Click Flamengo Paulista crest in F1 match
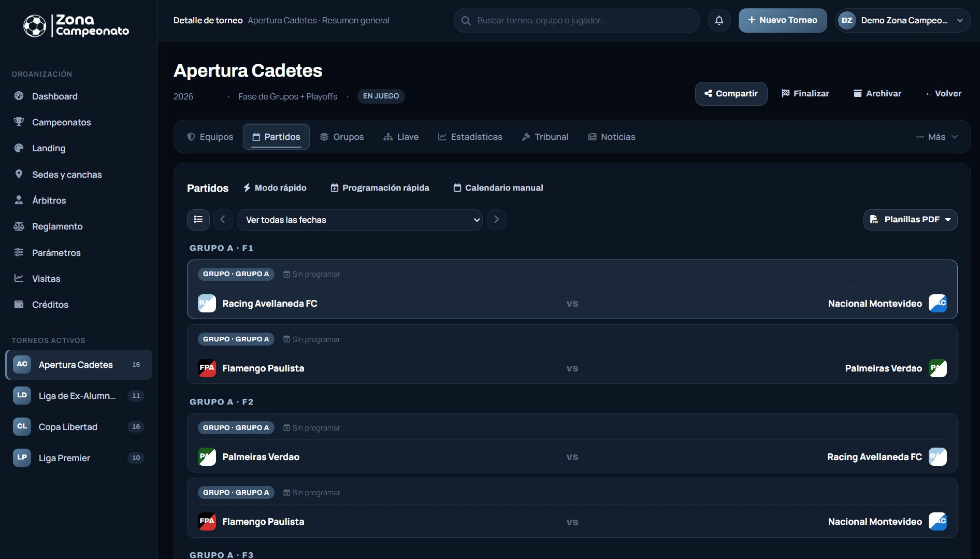The height and width of the screenshot is (559, 980). (207, 368)
